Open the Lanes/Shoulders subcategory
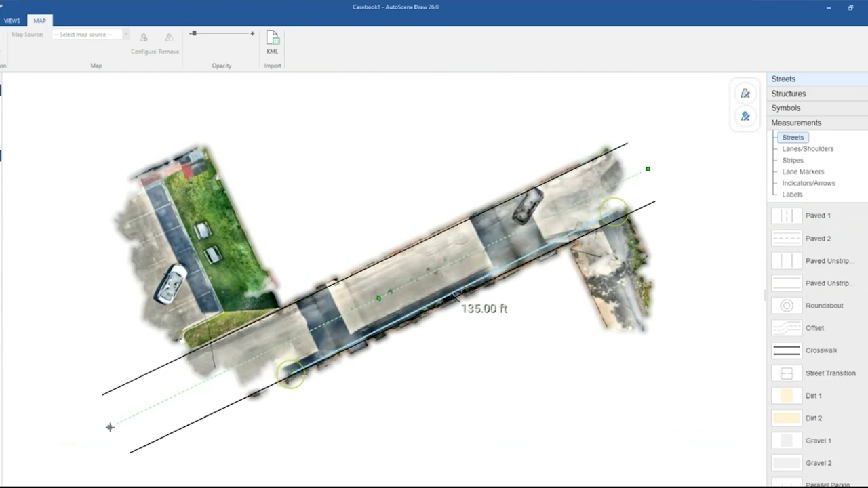The image size is (868, 488). click(x=808, y=149)
